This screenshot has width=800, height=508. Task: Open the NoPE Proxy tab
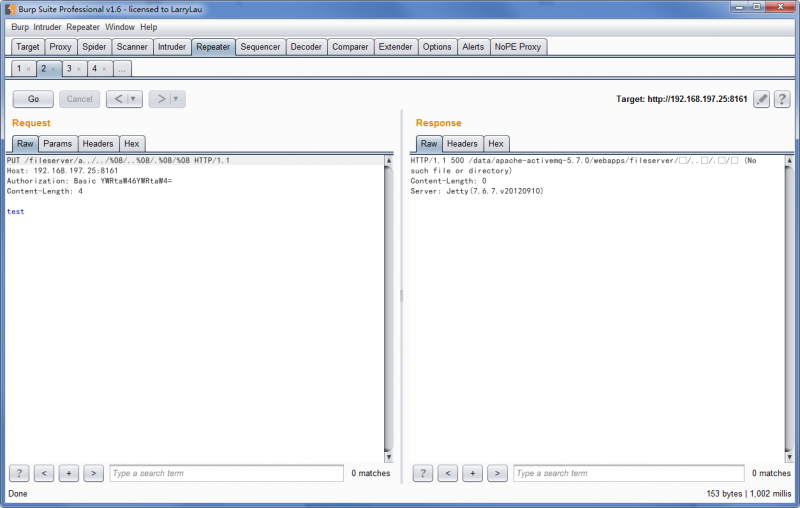[518, 47]
